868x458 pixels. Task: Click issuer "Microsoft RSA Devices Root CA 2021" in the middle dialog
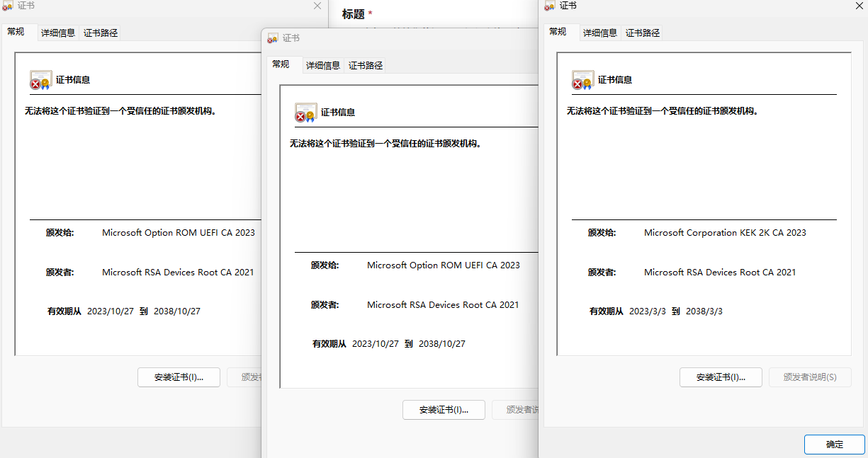tap(443, 305)
